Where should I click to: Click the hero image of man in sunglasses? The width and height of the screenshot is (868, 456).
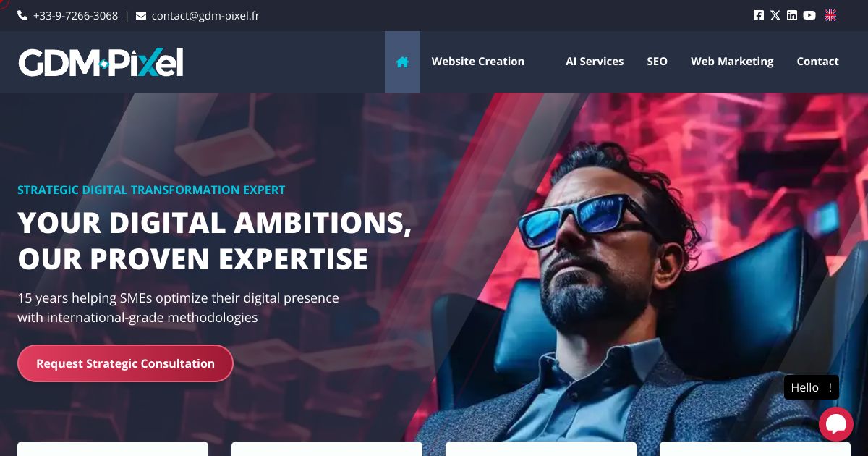click(637, 290)
